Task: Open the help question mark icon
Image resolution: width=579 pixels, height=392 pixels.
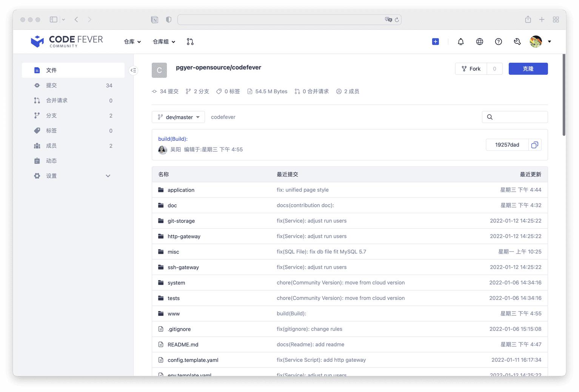Action: coord(498,42)
